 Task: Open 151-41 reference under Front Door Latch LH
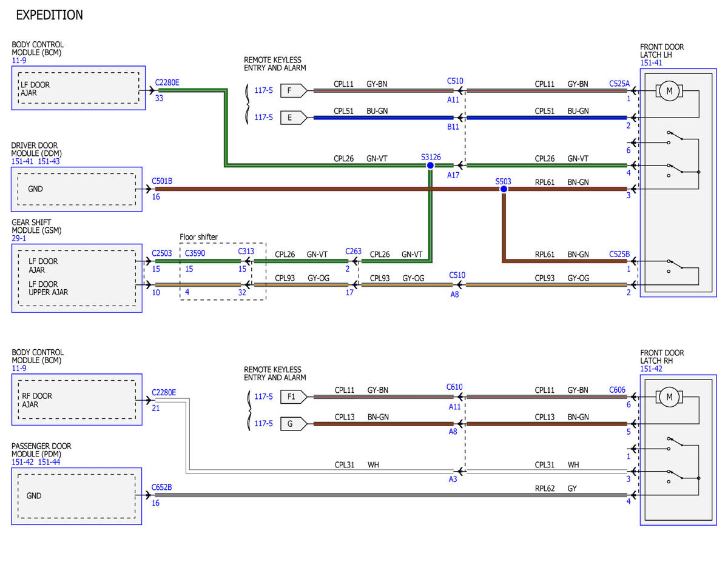pyautogui.click(x=652, y=62)
